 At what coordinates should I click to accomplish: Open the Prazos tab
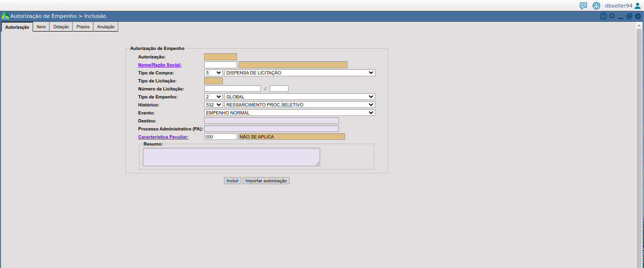coord(83,27)
